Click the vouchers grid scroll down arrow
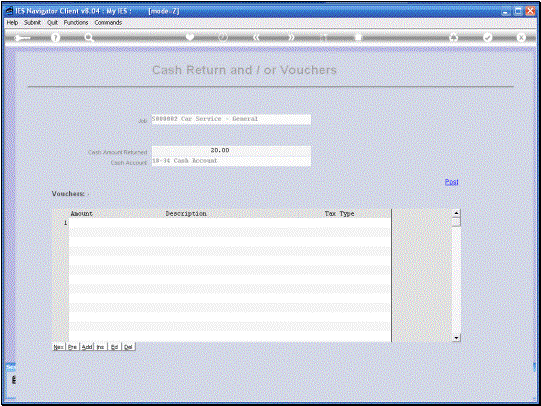 456,338
